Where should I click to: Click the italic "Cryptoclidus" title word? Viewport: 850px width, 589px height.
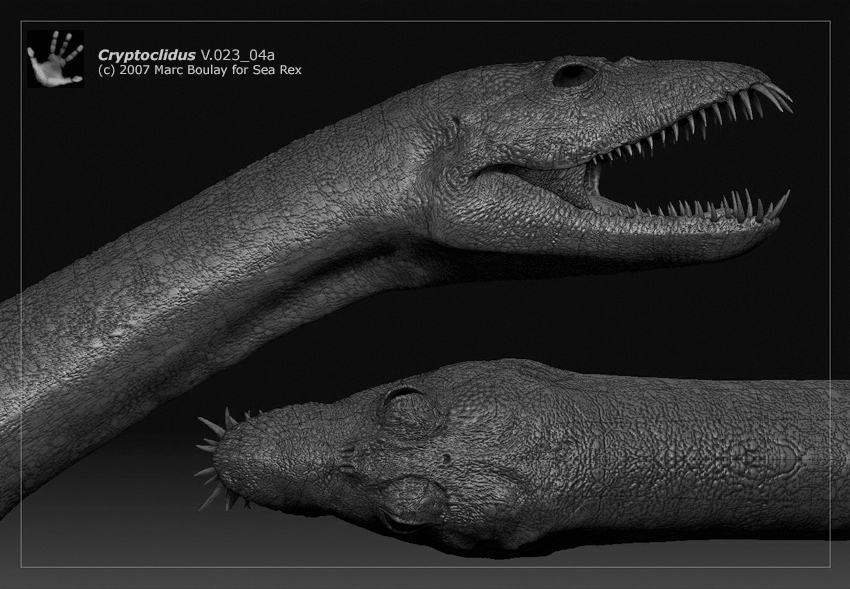(146, 55)
